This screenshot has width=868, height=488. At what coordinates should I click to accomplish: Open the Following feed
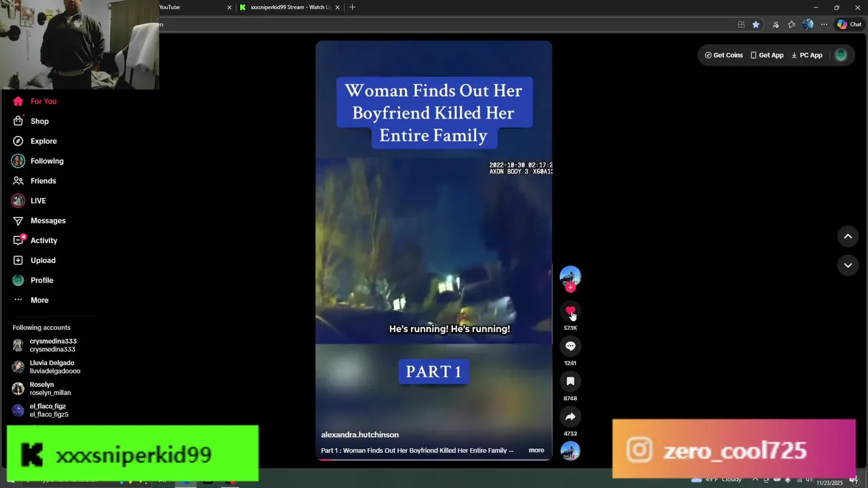point(37,161)
